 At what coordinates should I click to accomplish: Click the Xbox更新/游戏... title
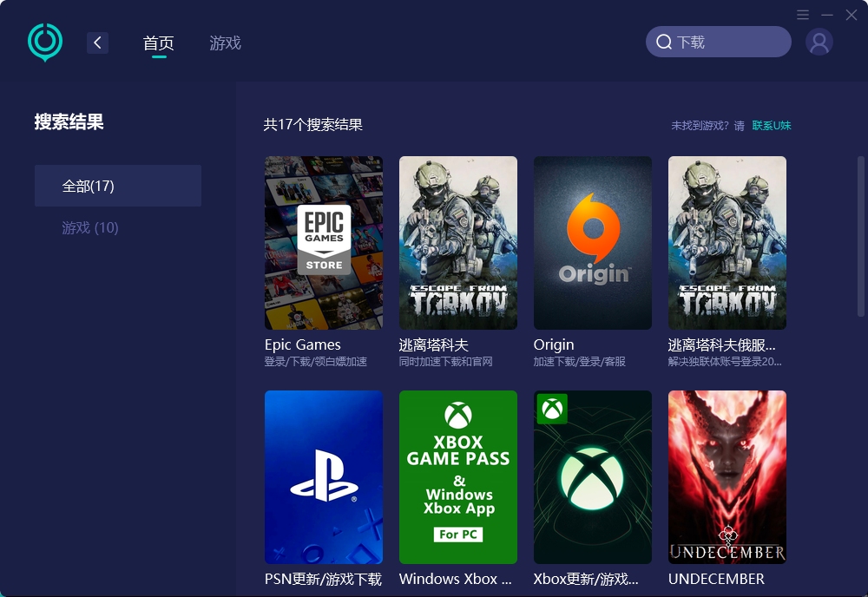586,579
